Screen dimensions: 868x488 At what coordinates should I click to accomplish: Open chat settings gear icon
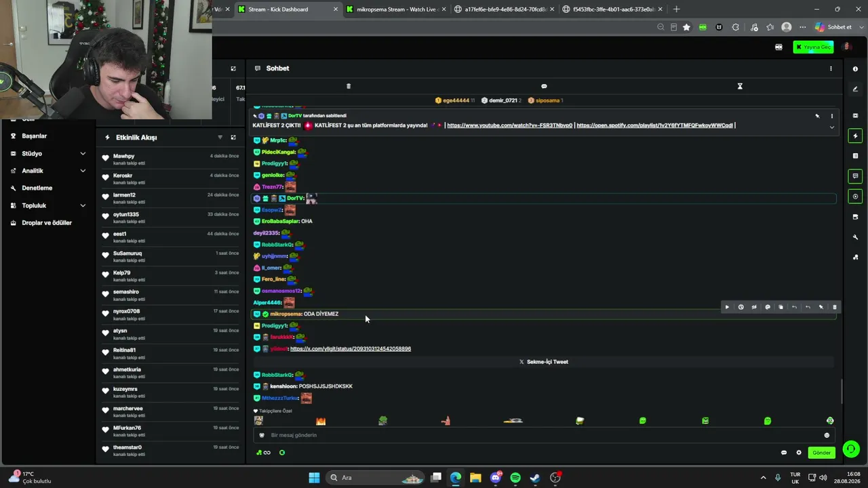799,453
